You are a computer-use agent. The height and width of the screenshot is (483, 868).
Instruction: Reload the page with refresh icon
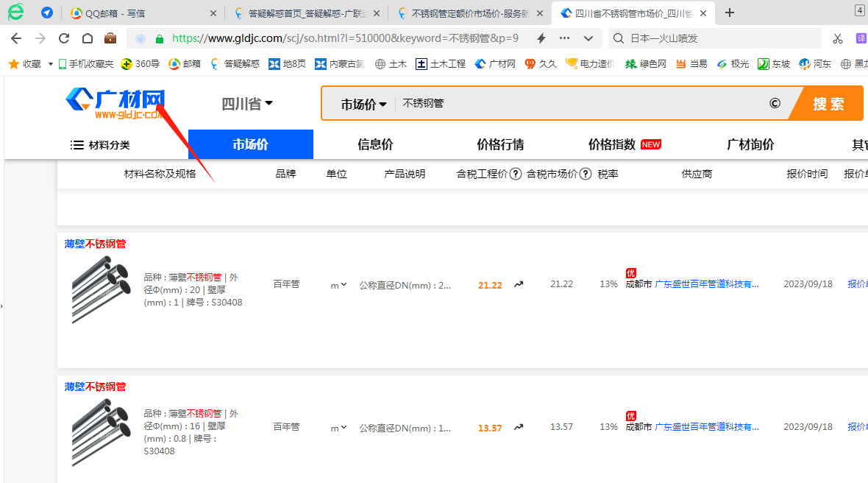[64, 38]
